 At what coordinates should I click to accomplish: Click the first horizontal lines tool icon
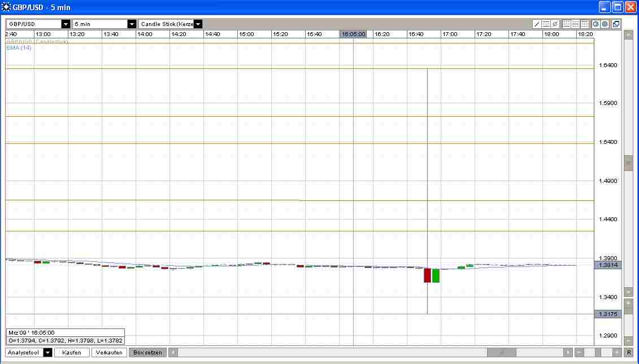pos(546,24)
